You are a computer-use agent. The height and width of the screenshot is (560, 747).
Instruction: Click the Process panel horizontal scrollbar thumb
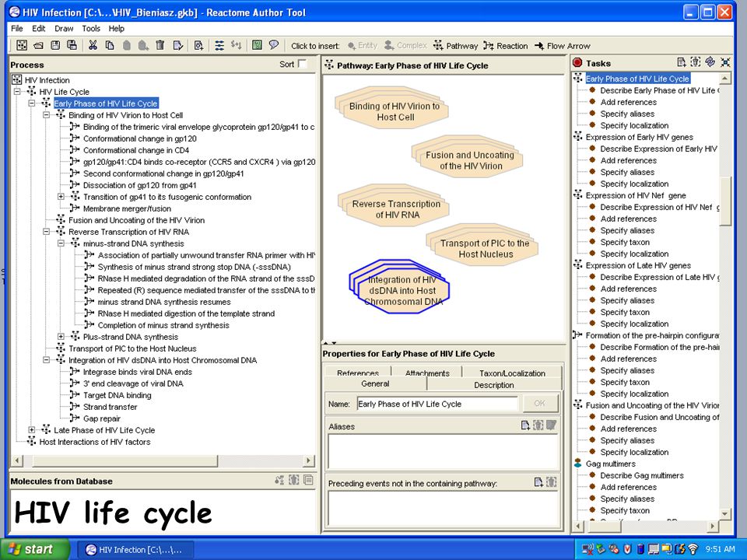tap(124, 460)
